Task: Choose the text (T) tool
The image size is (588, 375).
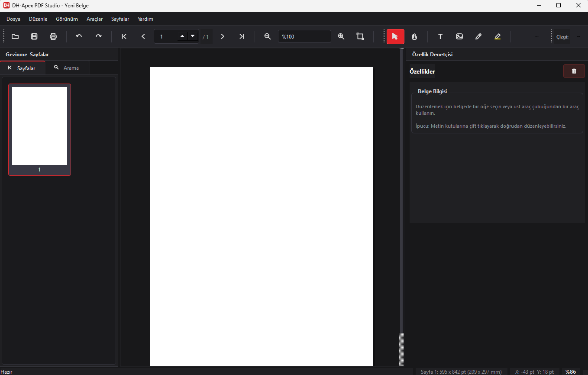Action: [440, 37]
